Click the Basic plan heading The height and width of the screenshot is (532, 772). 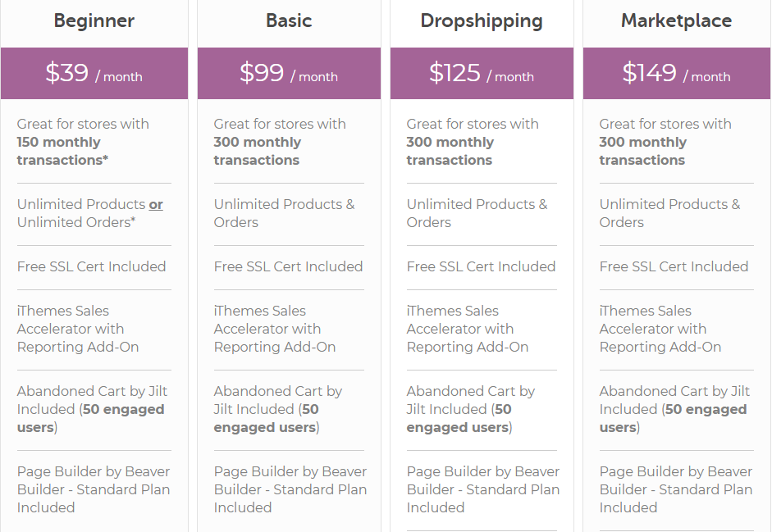tap(289, 20)
